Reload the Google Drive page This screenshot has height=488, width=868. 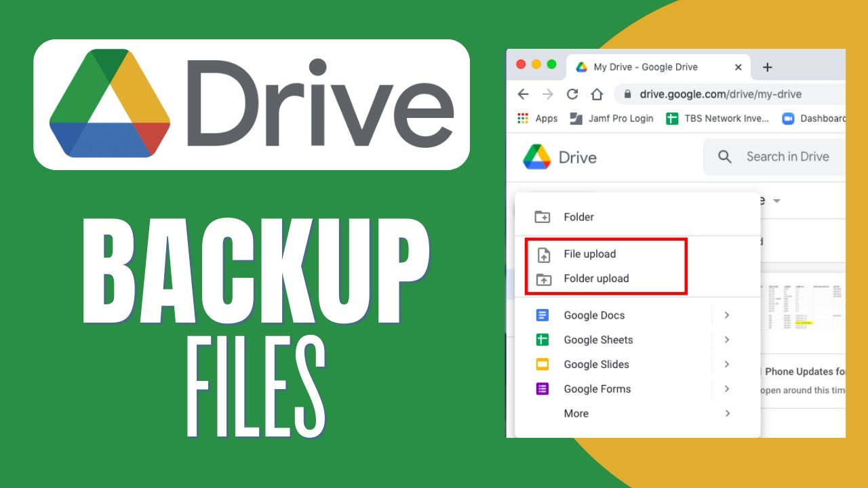pyautogui.click(x=572, y=94)
